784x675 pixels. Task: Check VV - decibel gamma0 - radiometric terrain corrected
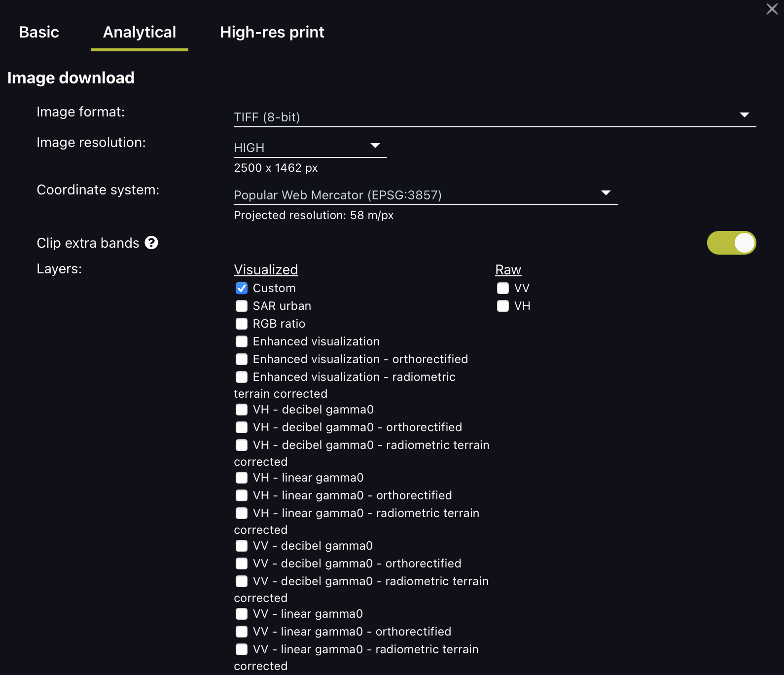click(242, 581)
